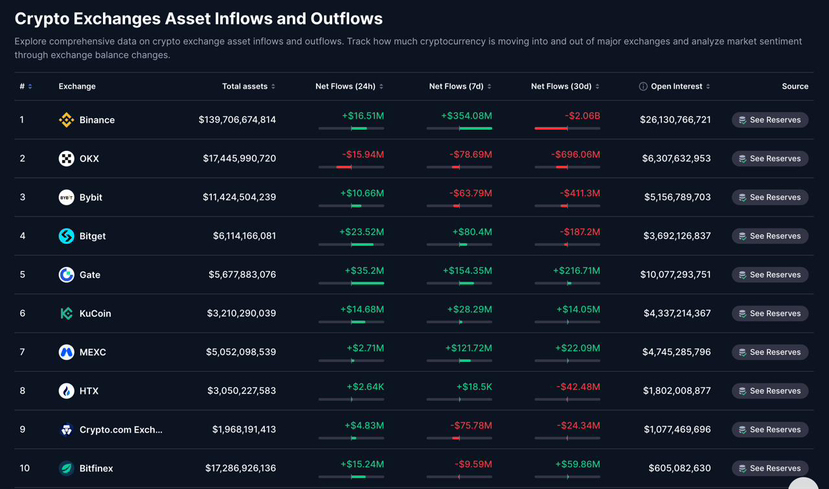The image size is (829, 489).
Task: Open the HTX exchange name link
Action: pos(89,391)
